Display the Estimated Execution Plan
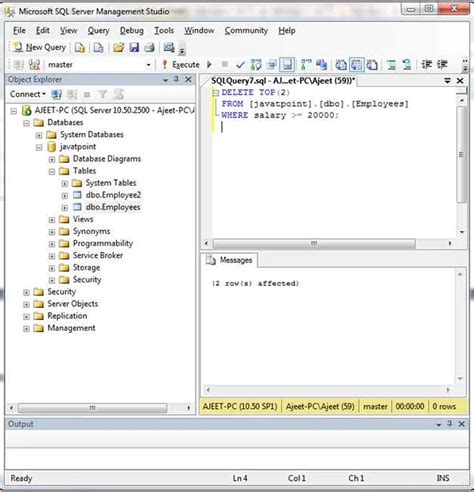Viewport: 474px width, 492px height. [x=256, y=65]
